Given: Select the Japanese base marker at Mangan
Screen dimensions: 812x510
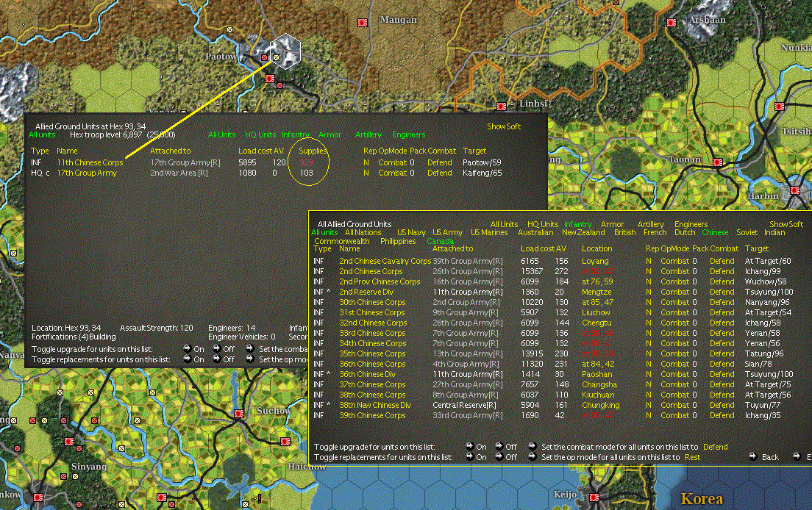Looking at the screenshot, I should (363, 23).
